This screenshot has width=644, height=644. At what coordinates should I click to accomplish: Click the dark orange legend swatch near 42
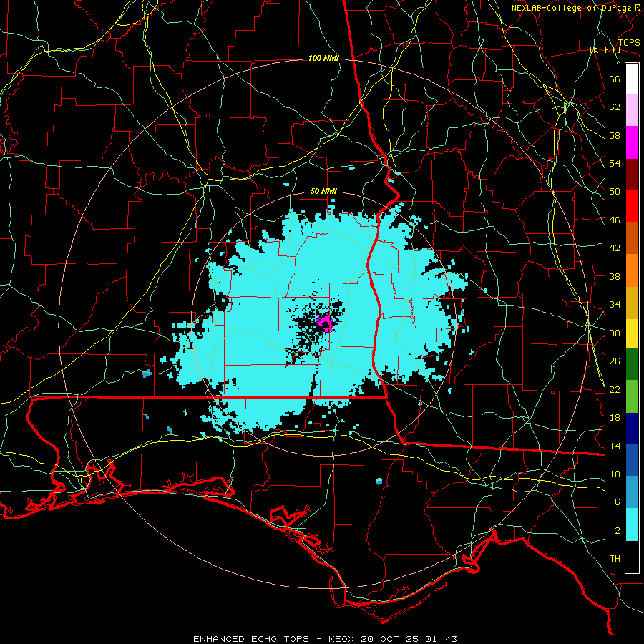pyautogui.click(x=632, y=238)
